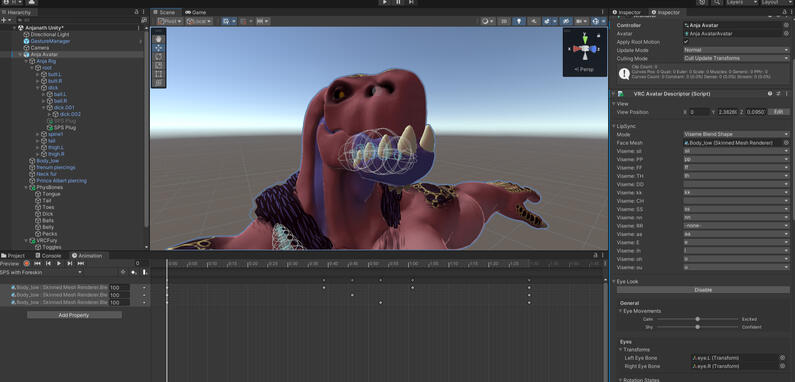Screen dimensions: 795x382
Task: Open the Update Mode dropdown
Action: 736,50
